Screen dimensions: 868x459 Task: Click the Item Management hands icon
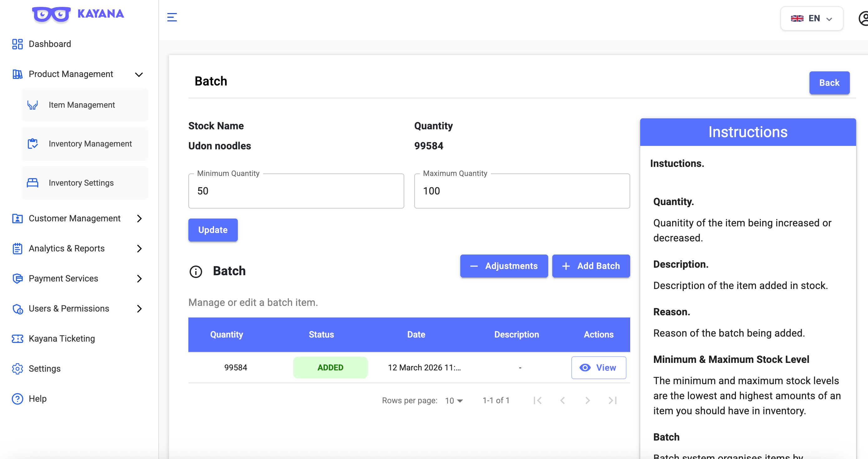[x=33, y=105]
